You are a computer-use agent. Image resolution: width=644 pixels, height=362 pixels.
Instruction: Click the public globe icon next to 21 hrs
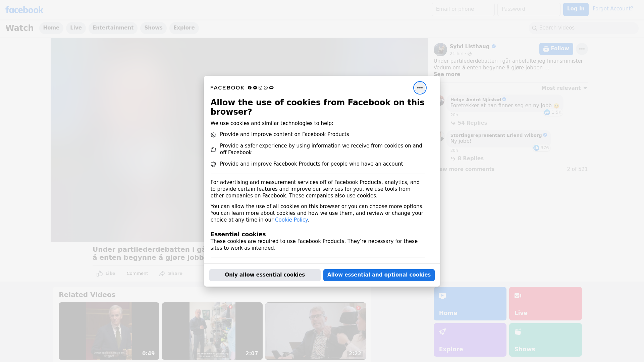(470, 54)
